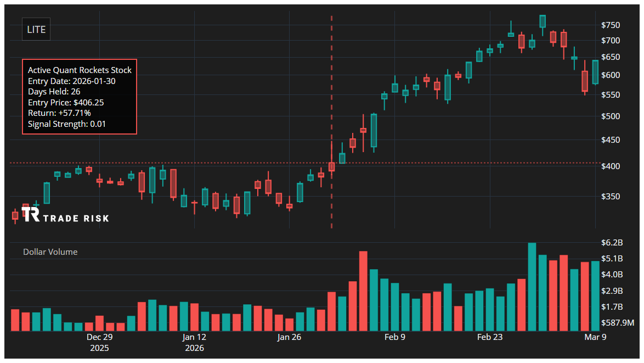Click the $600 price axis label

tap(611, 75)
